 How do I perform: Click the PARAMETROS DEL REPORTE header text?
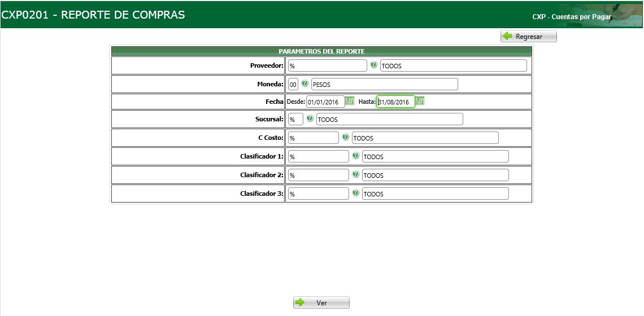(321, 51)
